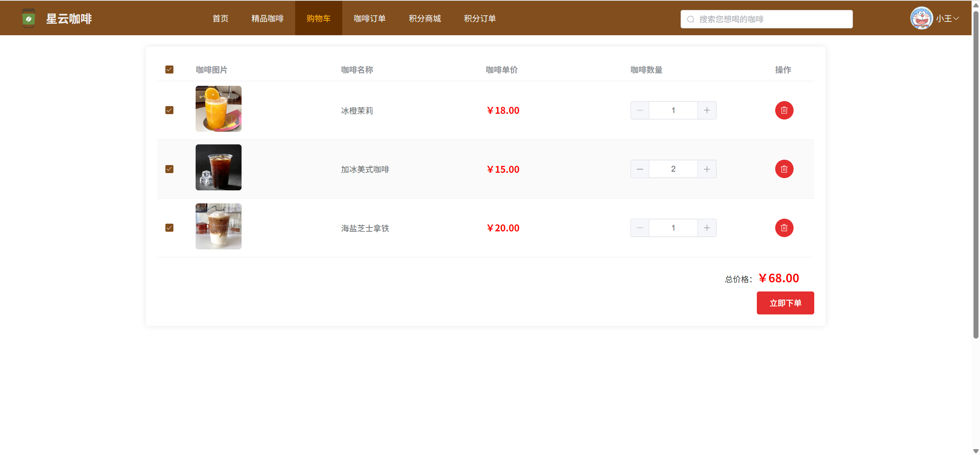
Task: Uncheck the 海盐芝士拿铁 row checkbox
Action: click(x=169, y=228)
